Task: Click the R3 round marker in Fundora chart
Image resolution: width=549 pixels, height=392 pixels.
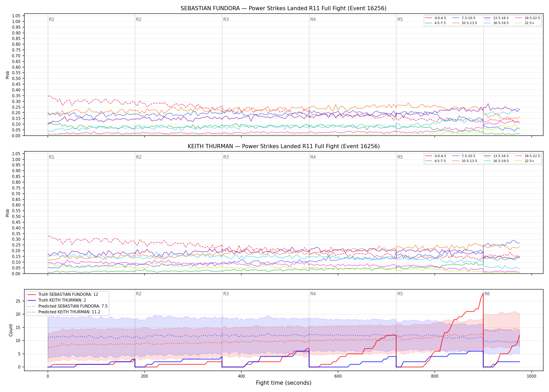Action: point(226,19)
